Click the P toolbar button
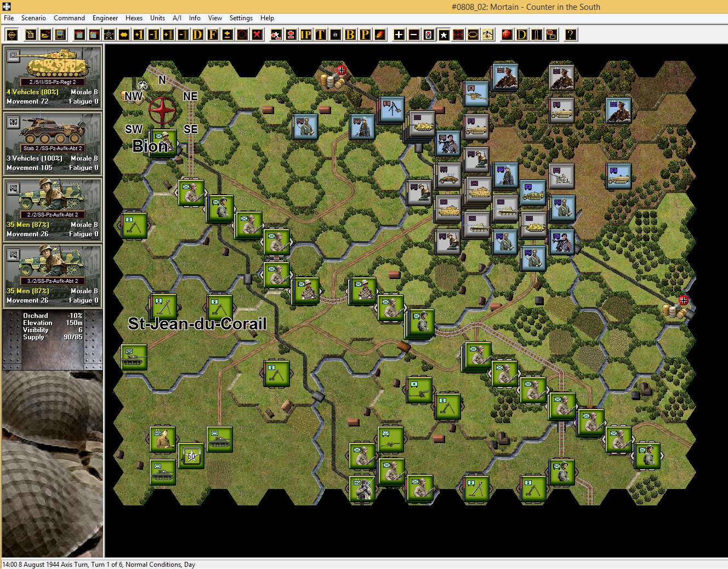Image resolution: width=728 pixels, height=569 pixels. pos(365,35)
